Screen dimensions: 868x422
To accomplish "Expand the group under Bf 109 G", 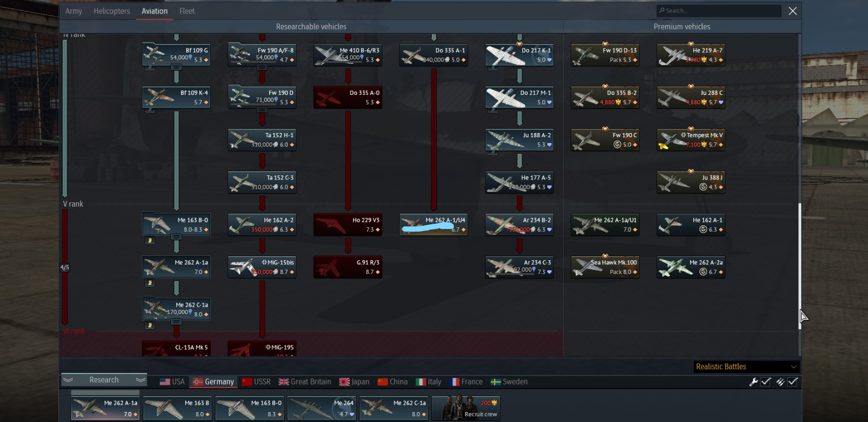I will click(176, 67).
